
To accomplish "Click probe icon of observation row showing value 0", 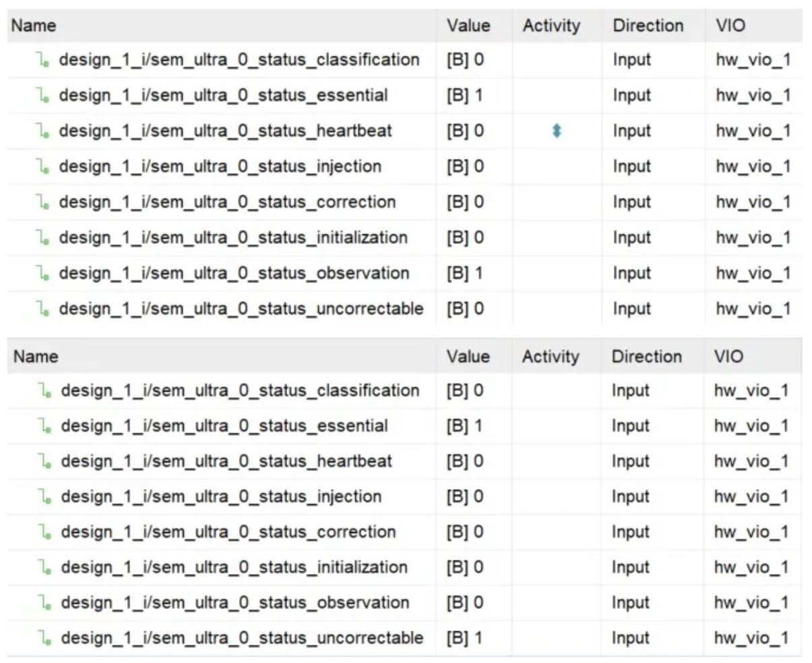I will tap(44, 603).
